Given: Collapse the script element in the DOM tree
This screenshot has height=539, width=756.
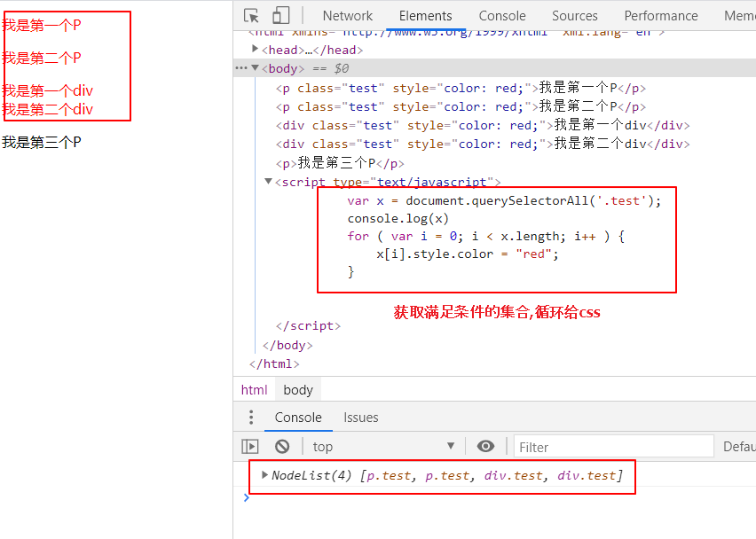Looking at the screenshot, I should point(267,181).
